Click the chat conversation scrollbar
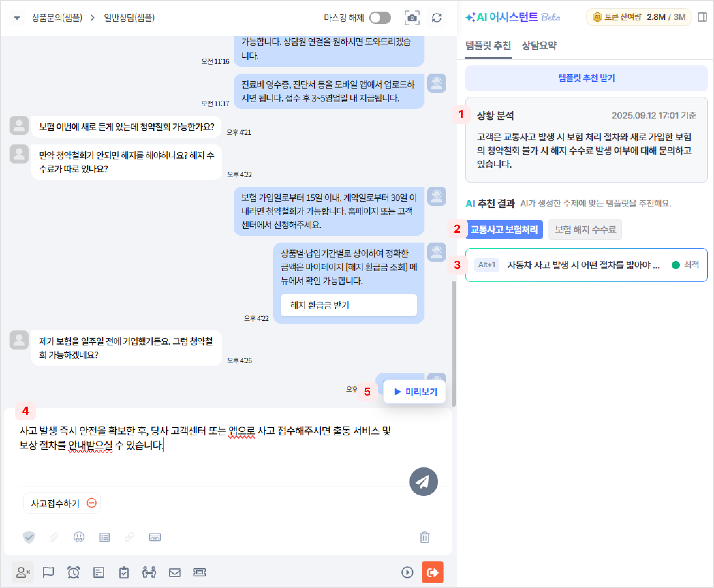Viewport: 714px width, 588px height. [453, 343]
